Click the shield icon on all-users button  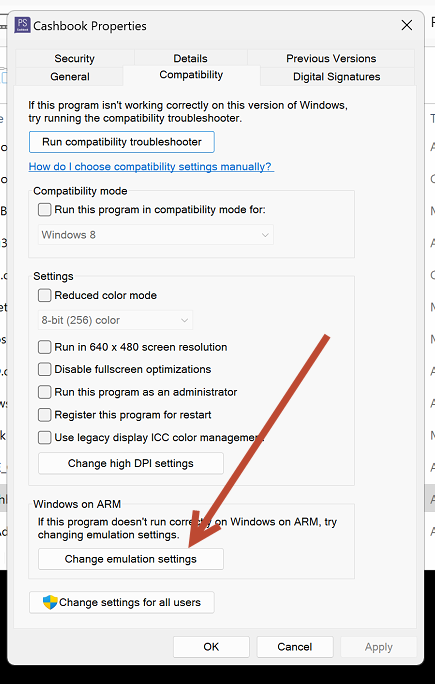(50, 602)
